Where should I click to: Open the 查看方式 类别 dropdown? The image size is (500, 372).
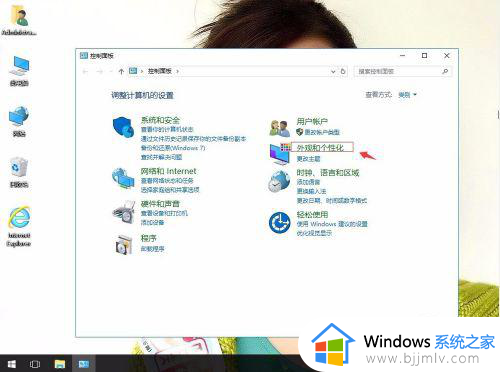click(x=407, y=95)
